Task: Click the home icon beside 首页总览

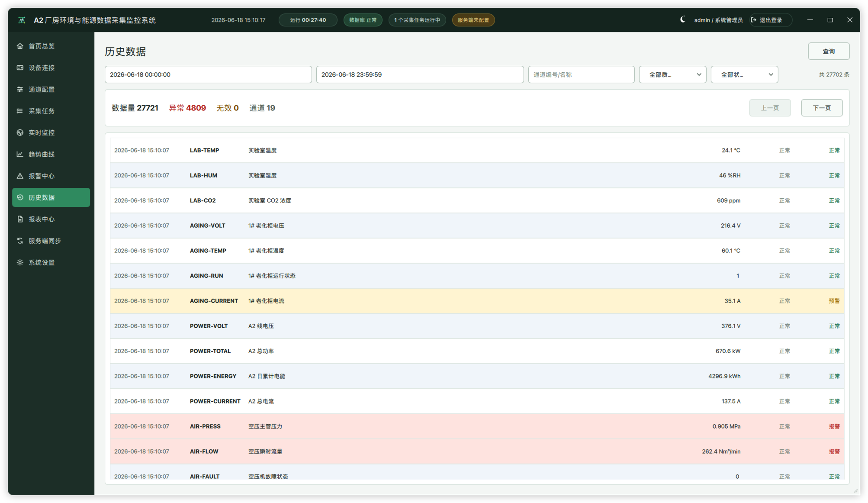Action: tap(20, 46)
